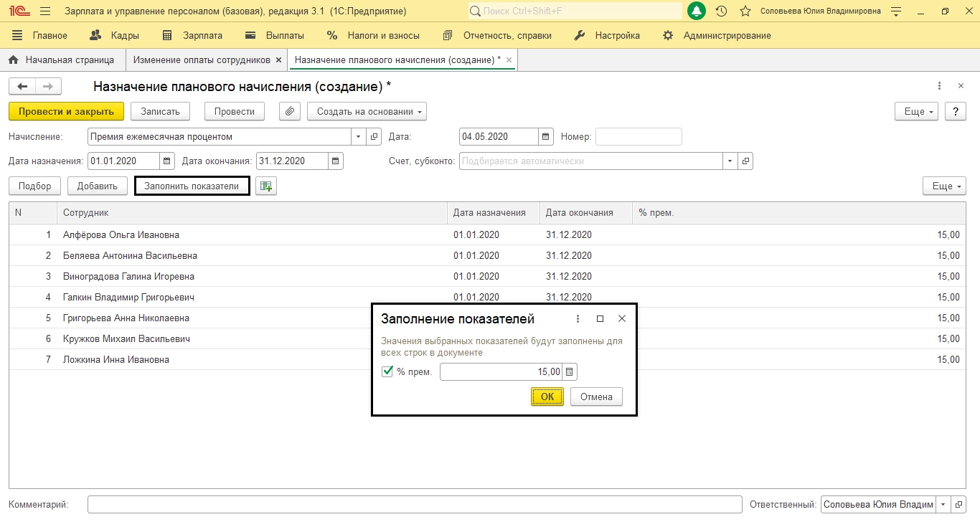Toggle the % прем. checkbox
The width and height of the screenshot is (980, 522).
coord(387,371)
